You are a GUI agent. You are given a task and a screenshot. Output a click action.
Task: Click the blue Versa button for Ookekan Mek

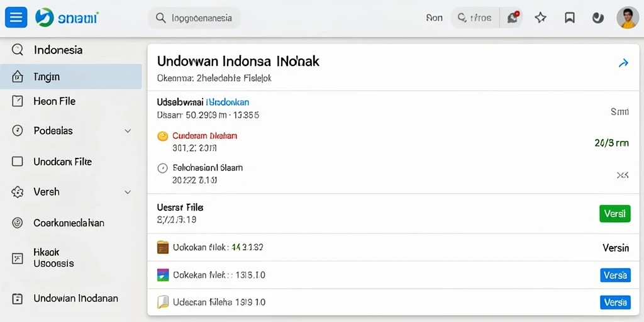pyautogui.click(x=615, y=275)
